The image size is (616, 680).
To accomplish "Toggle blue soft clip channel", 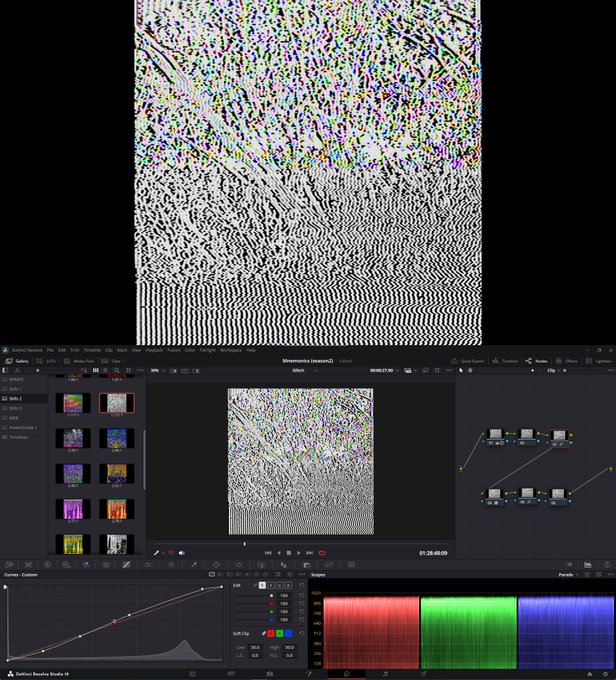I will pyautogui.click(x=288, y=634).
